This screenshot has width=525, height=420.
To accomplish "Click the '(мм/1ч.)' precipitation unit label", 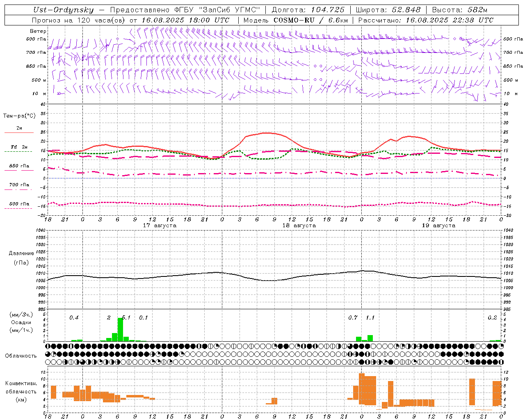I will pos(21,330).
